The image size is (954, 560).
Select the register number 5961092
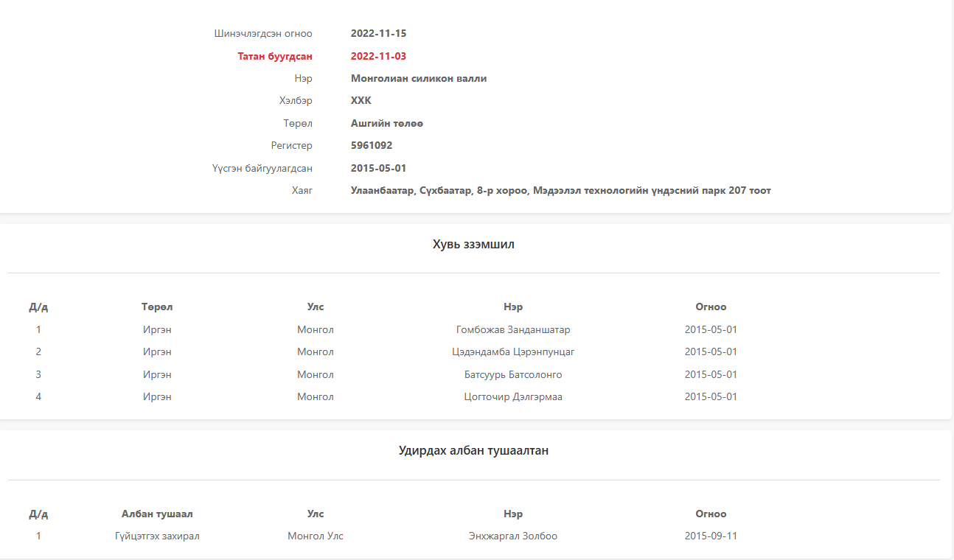click(x=371, y=146)
